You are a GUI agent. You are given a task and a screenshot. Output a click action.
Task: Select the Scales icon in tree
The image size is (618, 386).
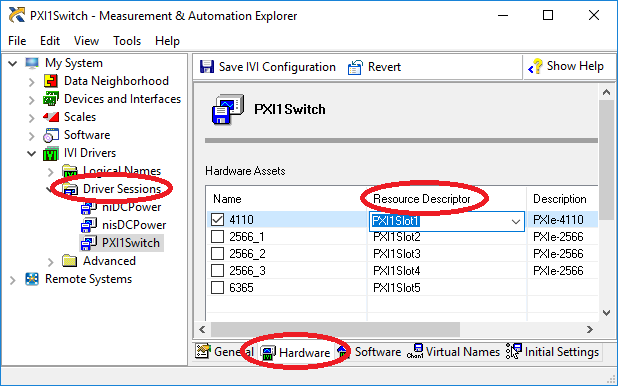(x=51, y=117)
